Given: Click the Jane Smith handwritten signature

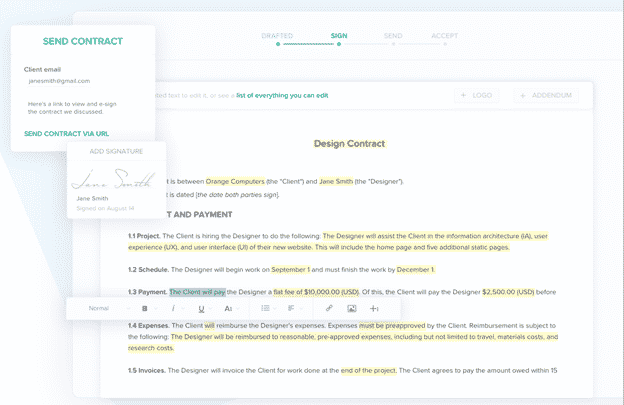Looking at the screenshot, I should click(113, 179).
